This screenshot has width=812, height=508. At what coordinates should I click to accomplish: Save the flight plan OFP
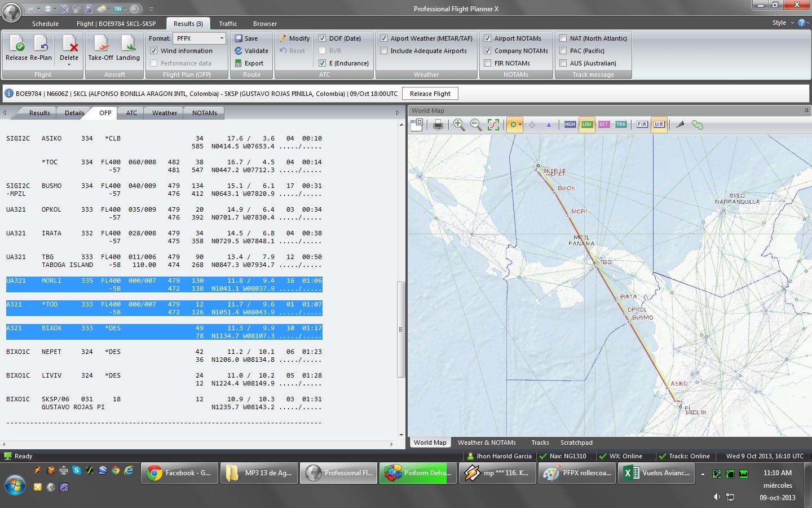coord(246,38)
